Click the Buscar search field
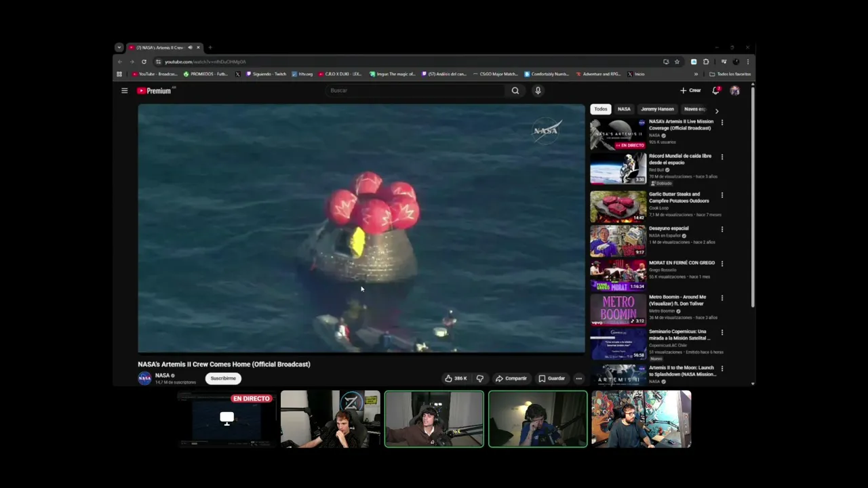 pyautogui.click(x=415, y=91)
